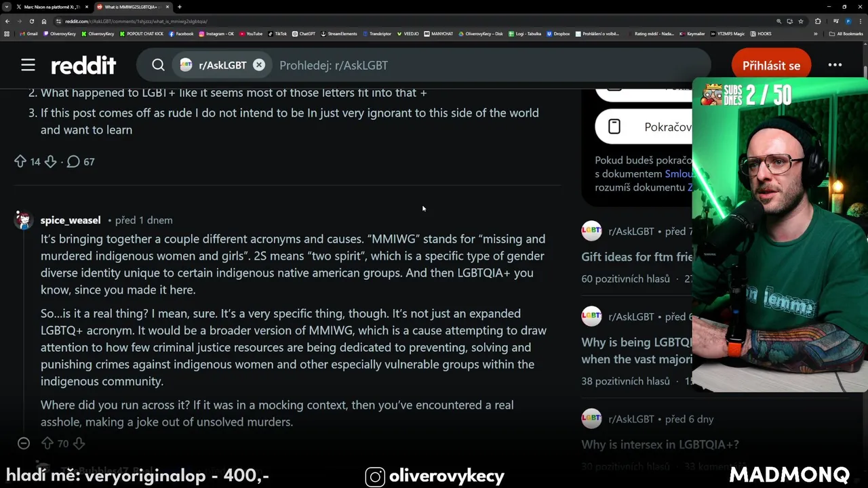Open the spice_weasel user profile
The width and height of the screenshot is (868, 488).
pos(71,220)
